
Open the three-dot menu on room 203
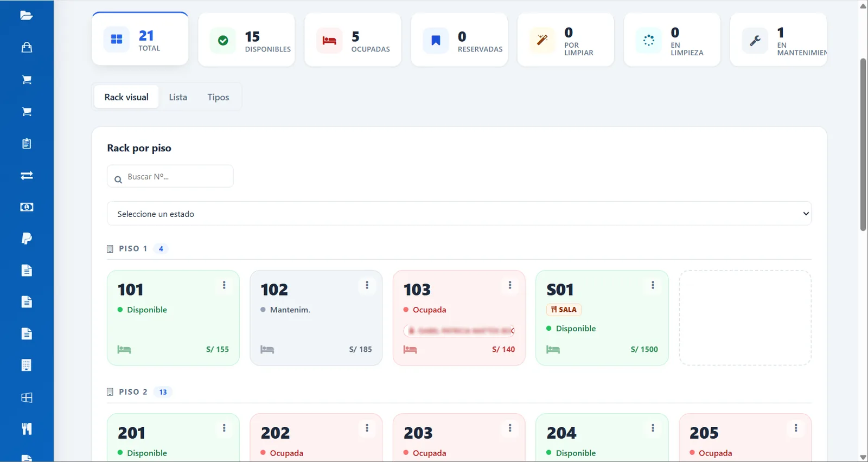[x=510, y=428]
